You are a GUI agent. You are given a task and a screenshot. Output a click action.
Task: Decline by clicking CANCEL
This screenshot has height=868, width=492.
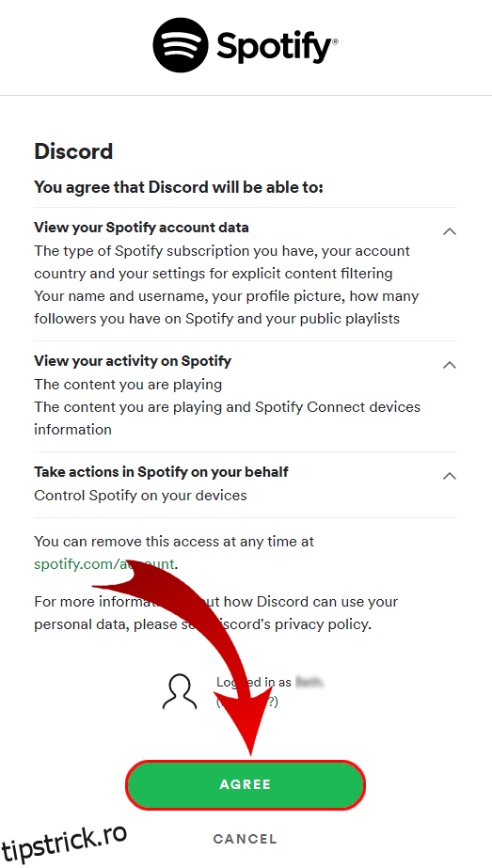click(x=245, y=839)
